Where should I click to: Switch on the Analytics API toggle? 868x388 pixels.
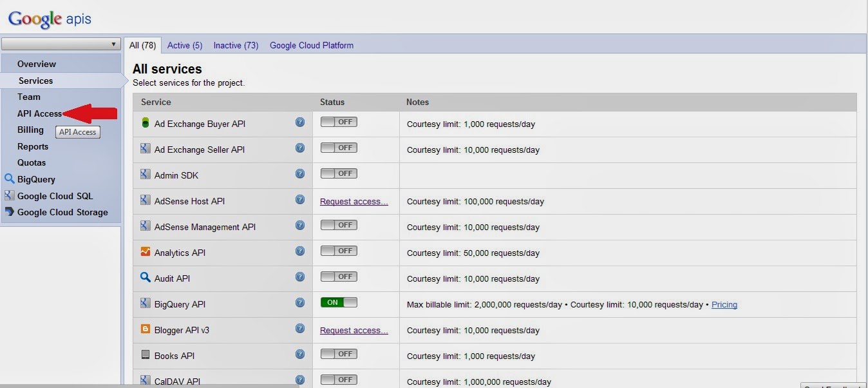coord(339,251)
